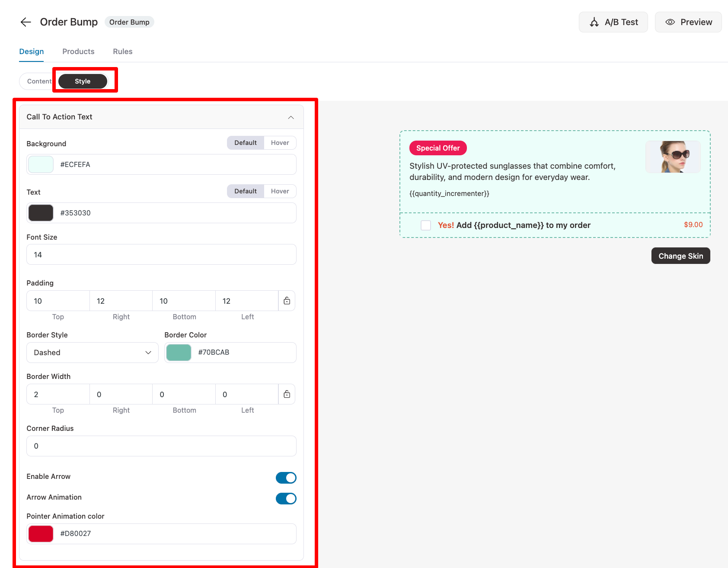The width and height of the screenshot is (728, 568).
Task: Click the A/B Test split icon
Action: click(x=594, y=22)
